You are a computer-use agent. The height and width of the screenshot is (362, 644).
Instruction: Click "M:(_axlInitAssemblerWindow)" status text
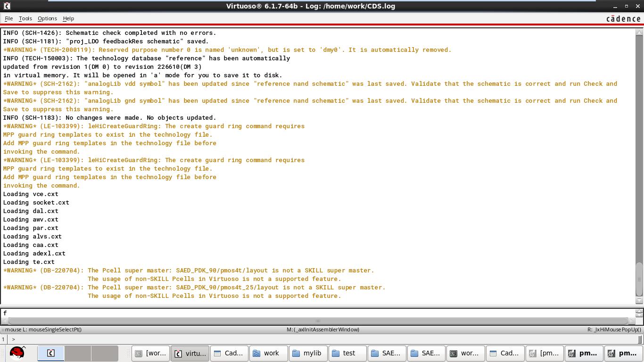tap(323, 329)
